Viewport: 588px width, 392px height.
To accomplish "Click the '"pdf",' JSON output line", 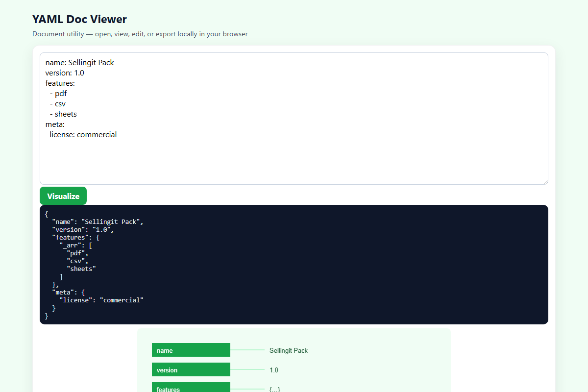I will pyautogui.click(x=77, y=253).
